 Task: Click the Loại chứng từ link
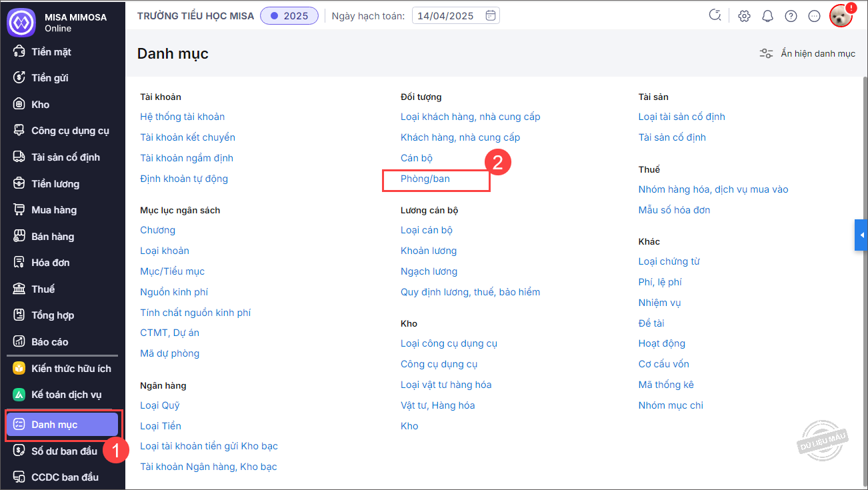[x=669, y=261]
